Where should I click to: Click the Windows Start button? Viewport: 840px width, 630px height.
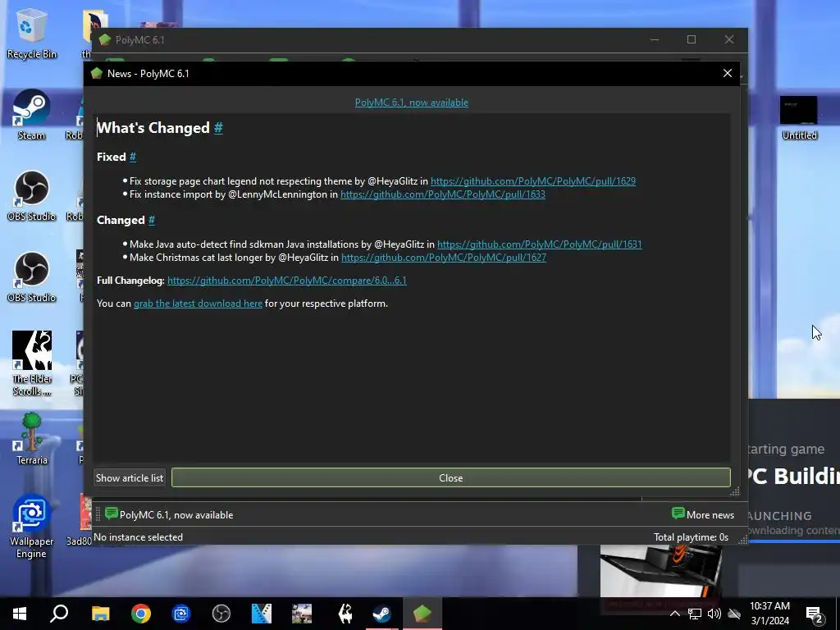[x=20, y=614]
